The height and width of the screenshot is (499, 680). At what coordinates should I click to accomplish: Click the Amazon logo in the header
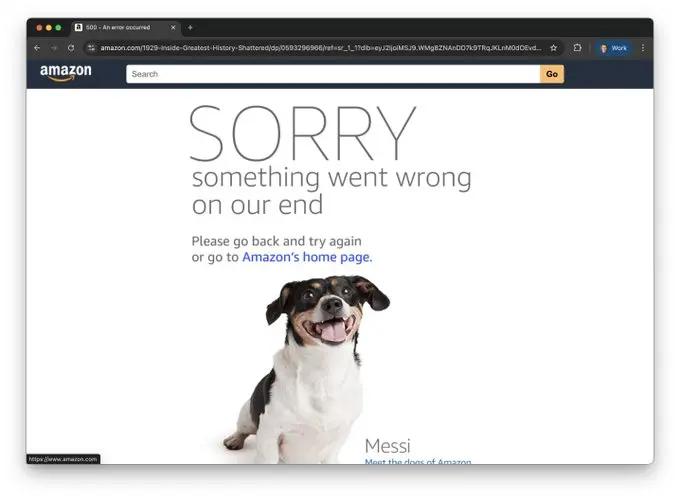coord(65,73)
